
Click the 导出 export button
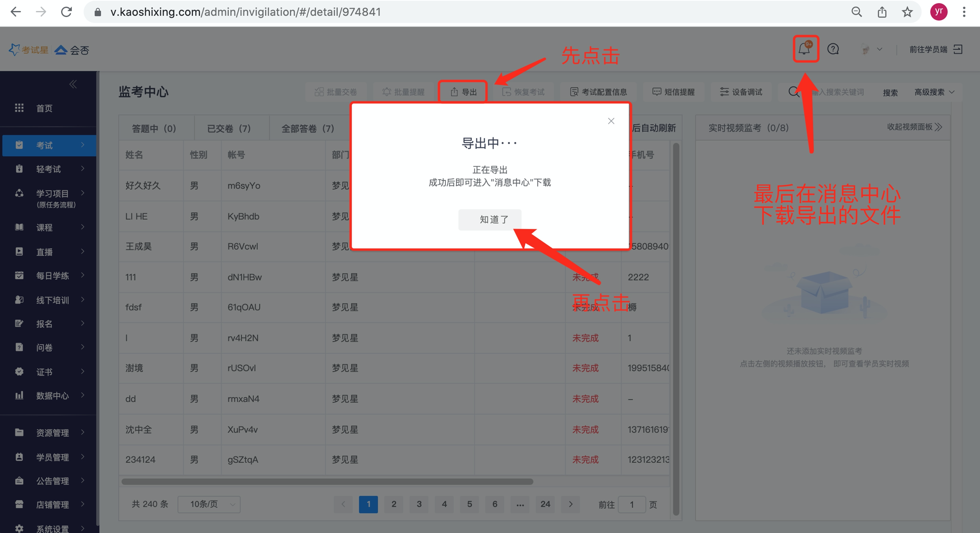point(463,92)
